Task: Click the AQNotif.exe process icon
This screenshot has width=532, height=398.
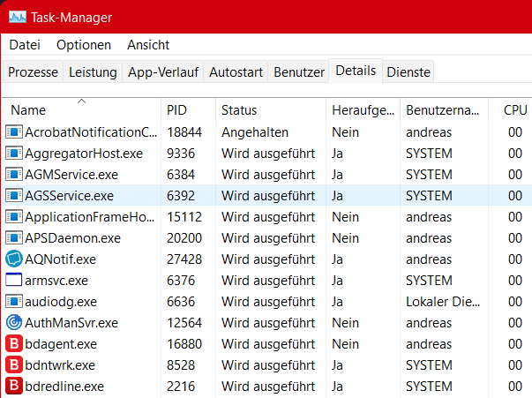Action: [x=14, y=259]
